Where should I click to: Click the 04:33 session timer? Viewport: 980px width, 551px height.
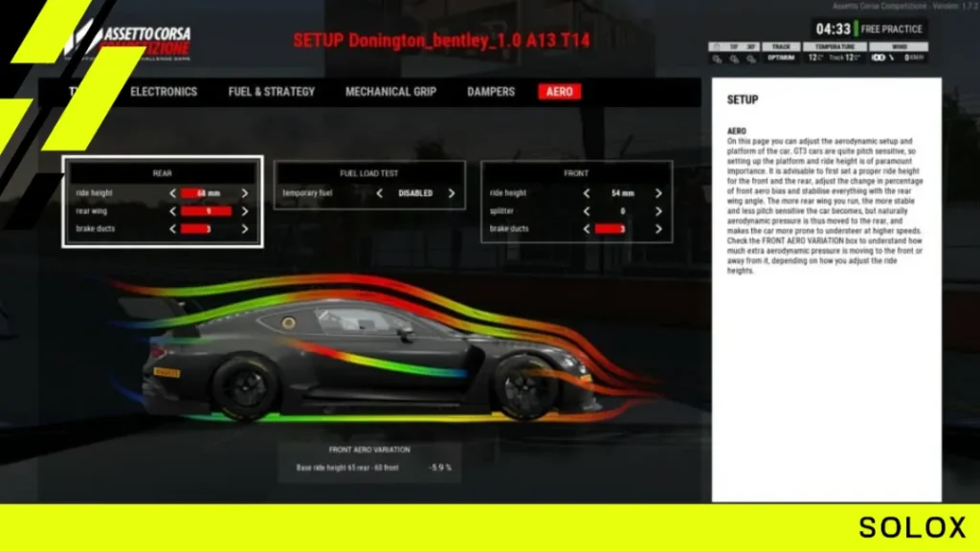[x=834, y=29]
